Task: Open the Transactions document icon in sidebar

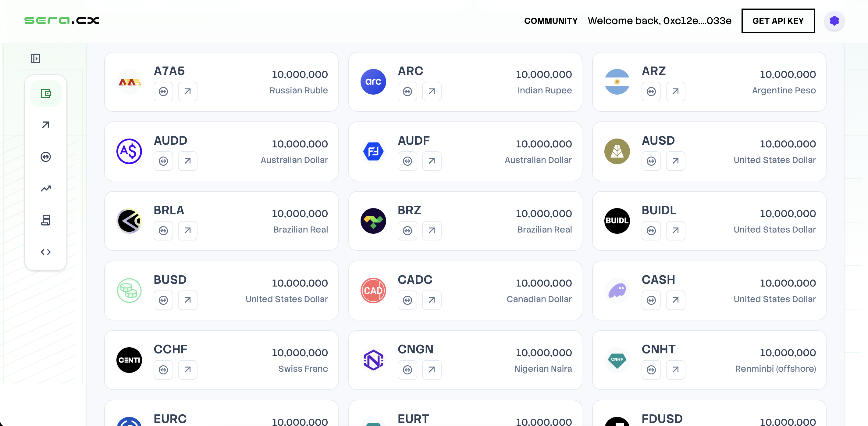Action: pyautogui.click(x=46, y=220)
